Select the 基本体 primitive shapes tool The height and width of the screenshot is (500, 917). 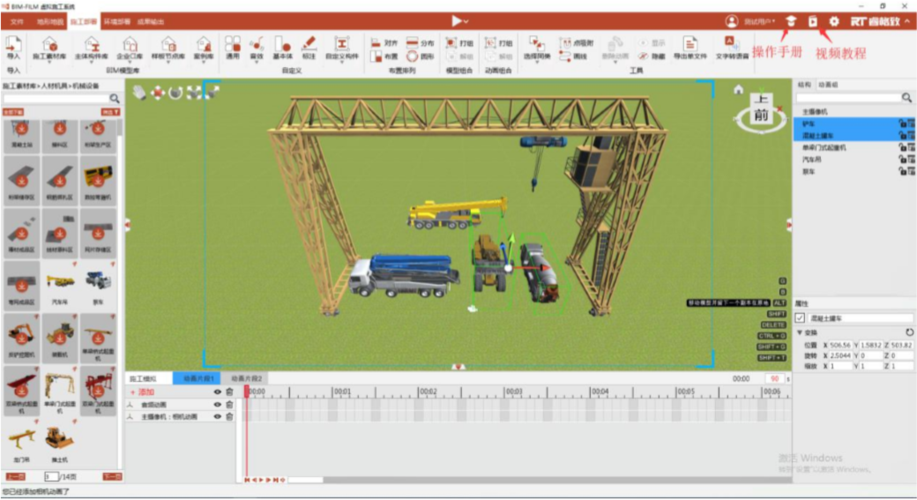click(x=283, y=44)
